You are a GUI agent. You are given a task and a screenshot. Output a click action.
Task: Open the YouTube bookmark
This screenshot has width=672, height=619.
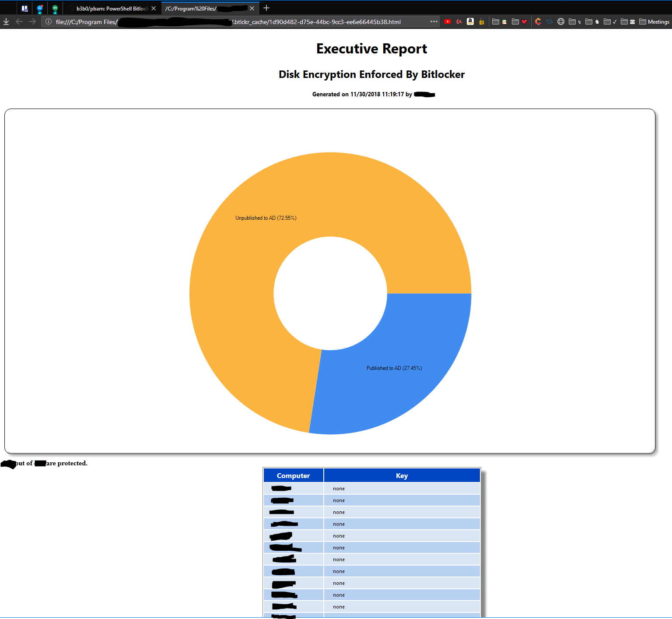tap(448, 21)
